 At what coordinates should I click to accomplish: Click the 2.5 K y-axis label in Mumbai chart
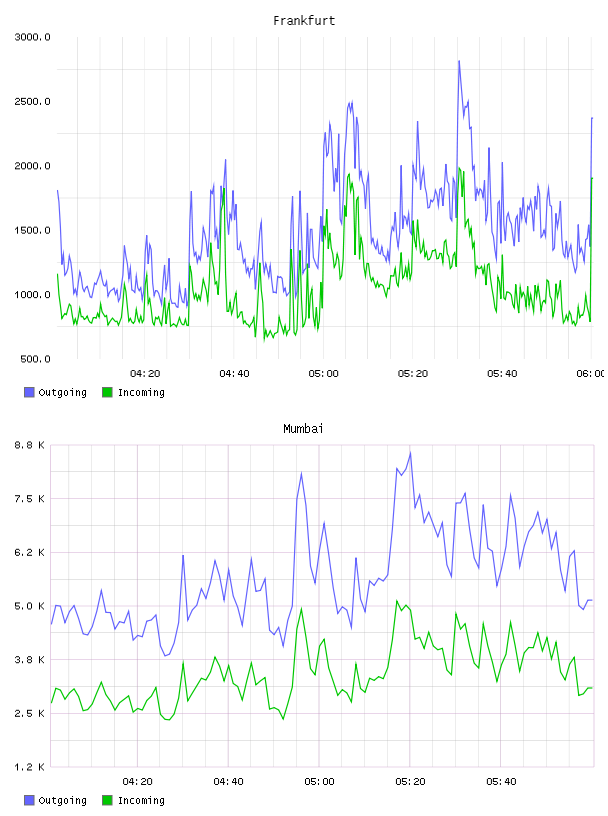tap(30, 713)
